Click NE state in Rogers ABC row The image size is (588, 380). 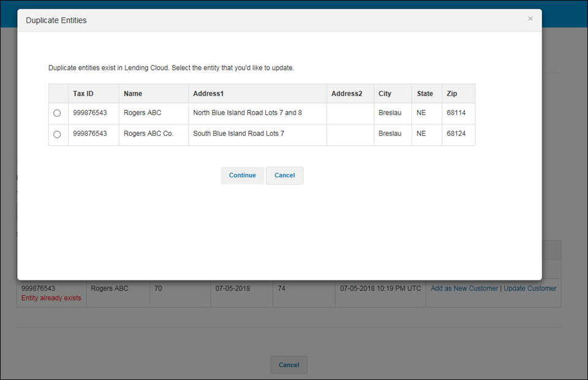point(421,113)
